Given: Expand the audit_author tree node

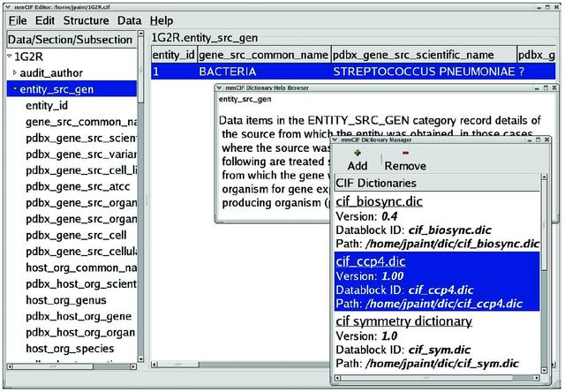Looking at the screenshot, I should click(x=15, y=72).
